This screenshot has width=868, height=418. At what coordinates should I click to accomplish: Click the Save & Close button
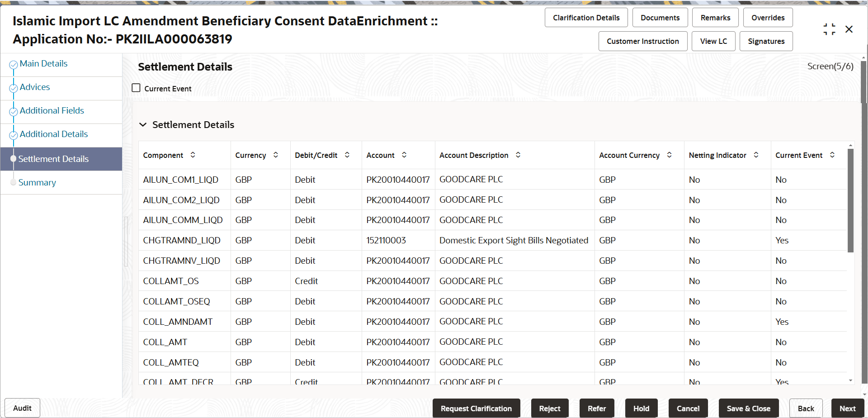pyautogui.click(x=748, y=408)
